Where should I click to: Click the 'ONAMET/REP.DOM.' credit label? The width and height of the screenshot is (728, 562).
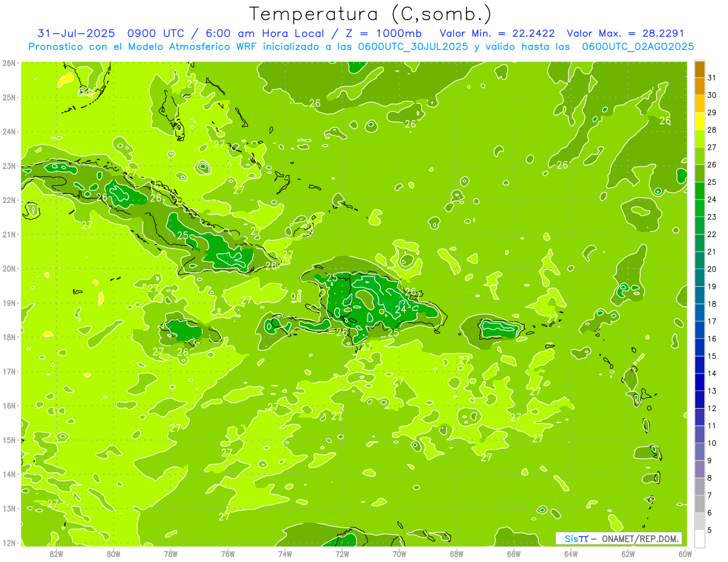[x=641, y=538]
